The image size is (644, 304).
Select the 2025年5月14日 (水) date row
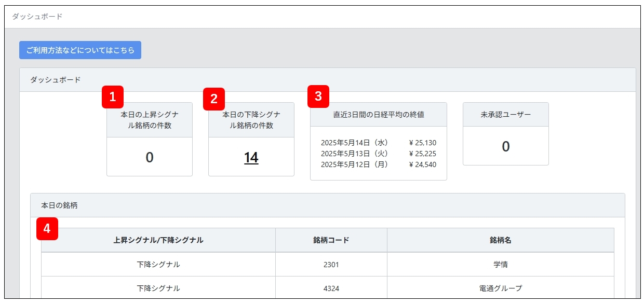pyautogui.click(x=354, y=143)
